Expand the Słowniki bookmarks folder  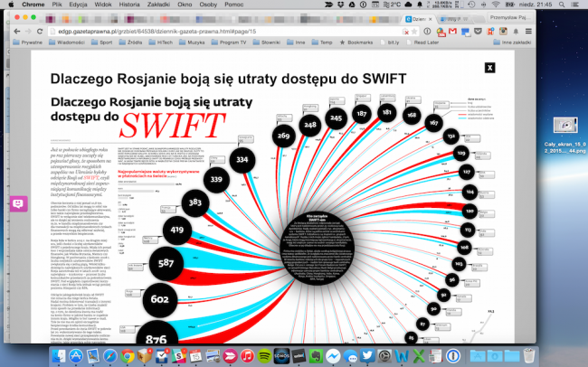click(x=267, y=42)
